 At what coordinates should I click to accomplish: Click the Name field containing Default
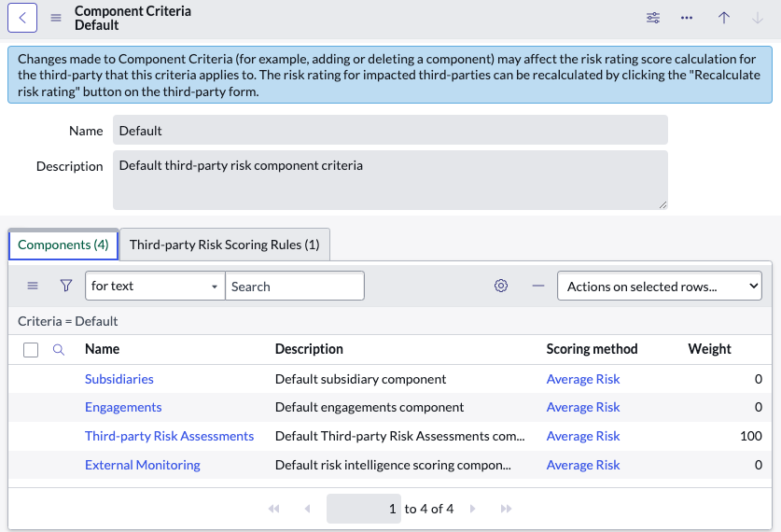390,131
